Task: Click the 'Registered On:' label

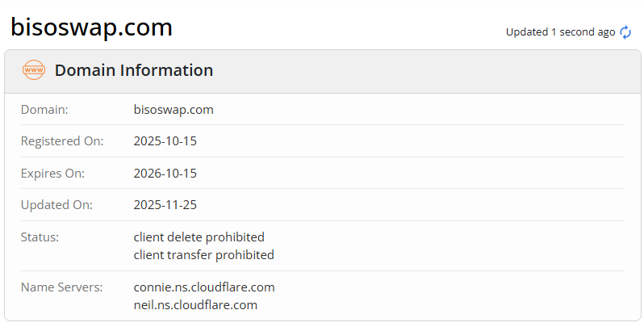Action: click(x=62, y=141)
